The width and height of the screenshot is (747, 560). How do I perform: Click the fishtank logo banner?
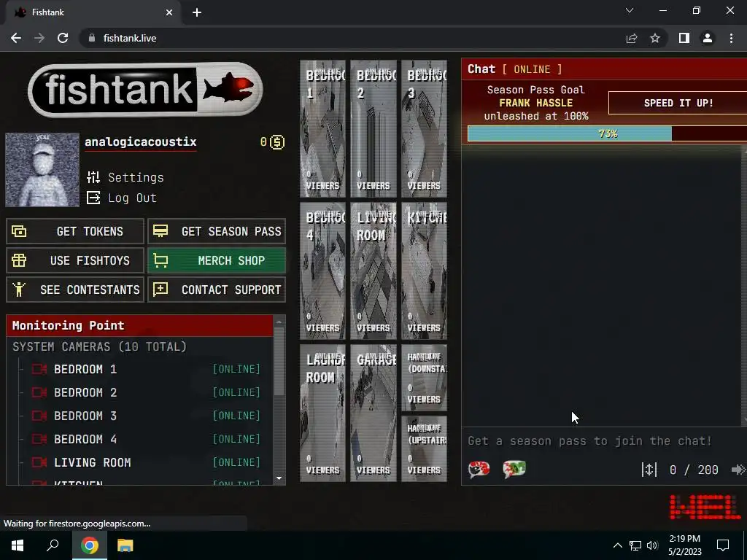coord(145,89)
